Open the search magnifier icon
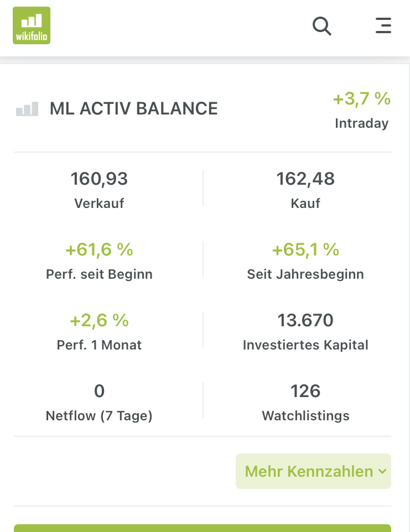The width and height of the screenshot is (410, 532). pyautogui.click(x=321, y=25)
